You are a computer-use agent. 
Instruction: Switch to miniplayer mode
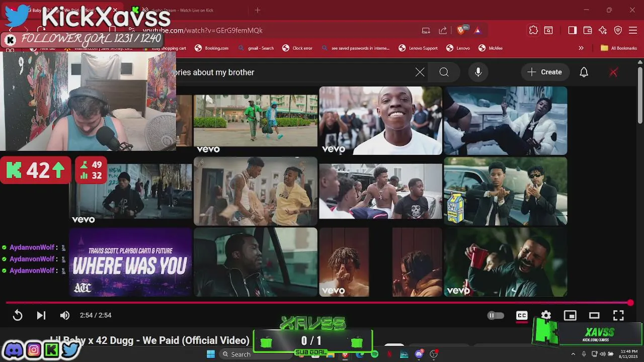[x=570, y=315]
